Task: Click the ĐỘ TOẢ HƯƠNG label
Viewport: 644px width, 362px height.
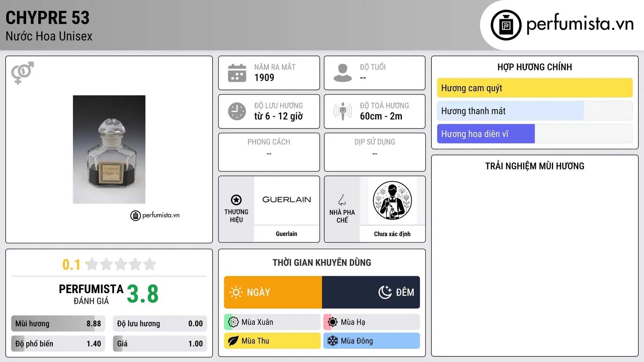Action: tap(385, 106)
